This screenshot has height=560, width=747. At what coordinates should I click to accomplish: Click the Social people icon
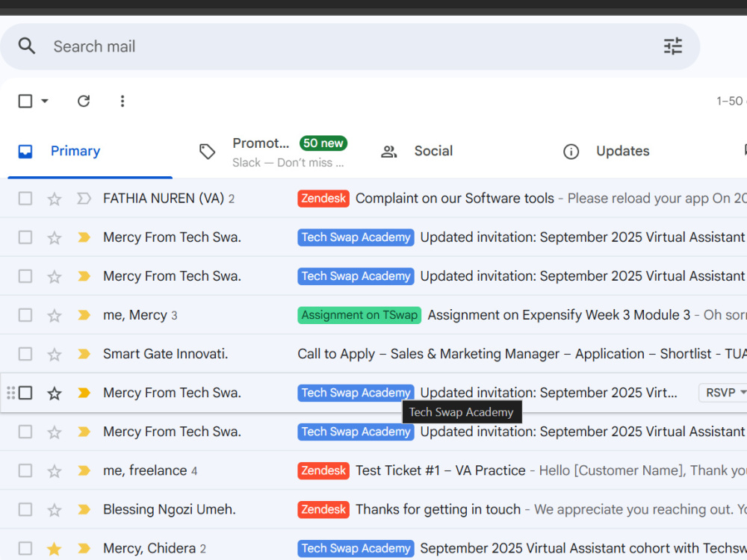(388, 152)
